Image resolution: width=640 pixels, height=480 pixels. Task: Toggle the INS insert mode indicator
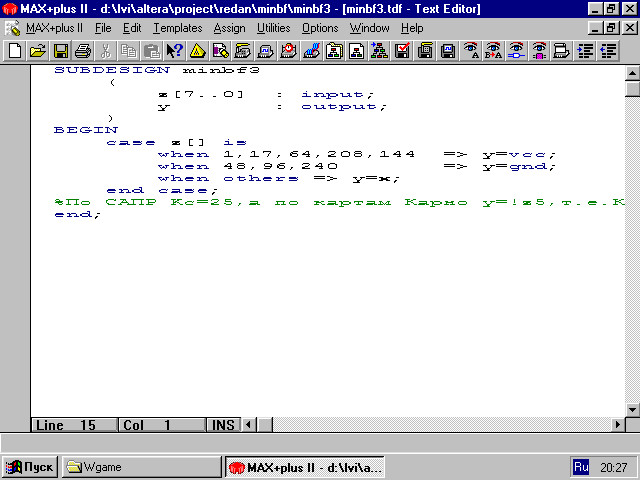(x=223, y=425)
